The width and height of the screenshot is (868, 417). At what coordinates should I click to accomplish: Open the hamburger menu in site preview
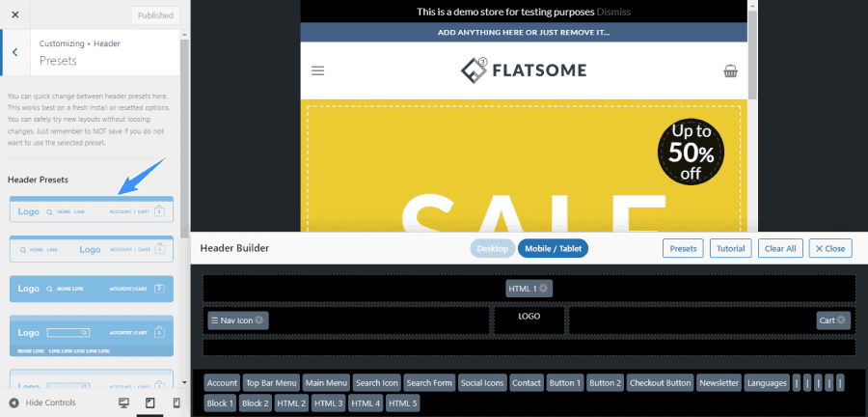(317, 70)
